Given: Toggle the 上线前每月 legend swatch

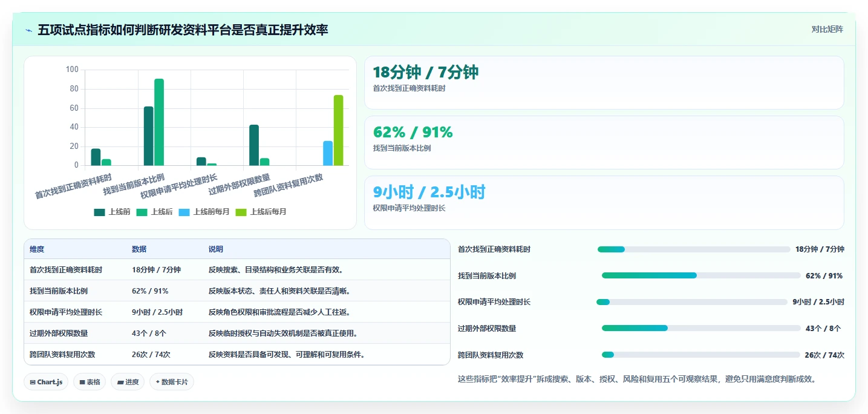Looking at the screenshot, I should 184,212.
